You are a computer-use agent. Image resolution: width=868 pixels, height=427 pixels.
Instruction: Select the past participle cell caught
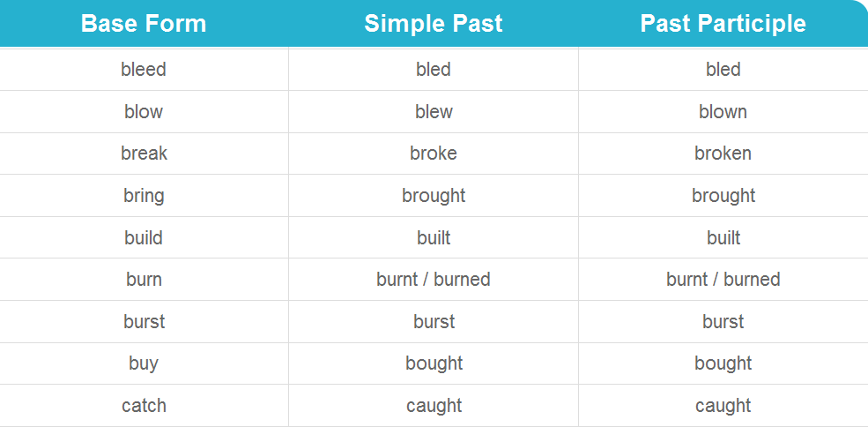723,406
